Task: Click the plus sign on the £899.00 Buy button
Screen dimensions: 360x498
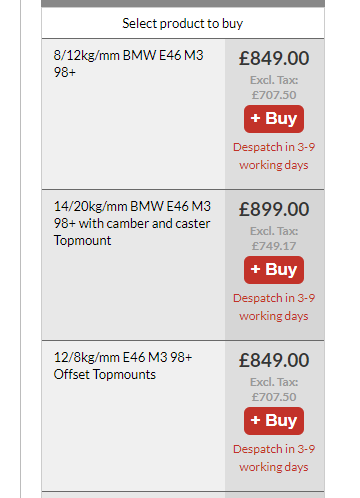Action: 255,269
